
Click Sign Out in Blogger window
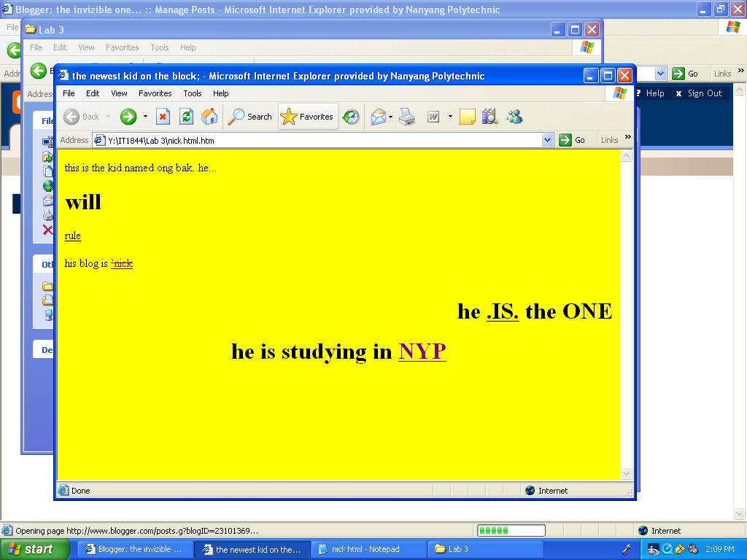point(704,93)
